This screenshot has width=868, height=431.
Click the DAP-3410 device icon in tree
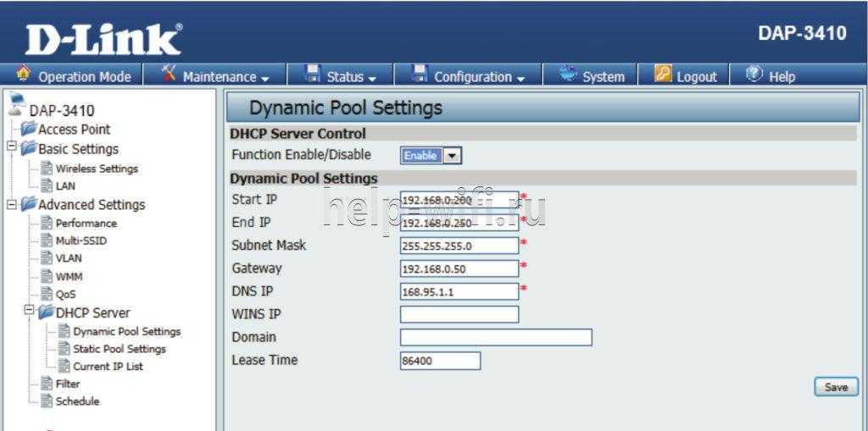(16, 107)
